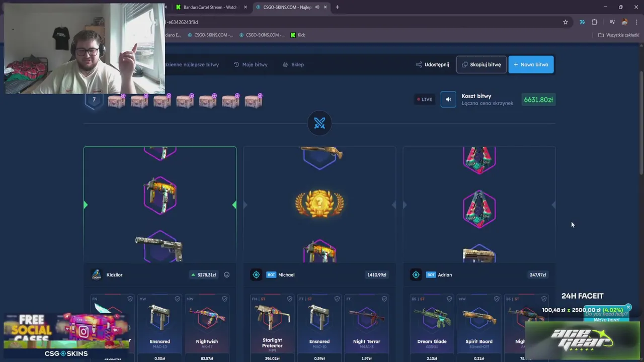
Task: Click Kidziior's total 3278.31zł
Action: point(204,275)
